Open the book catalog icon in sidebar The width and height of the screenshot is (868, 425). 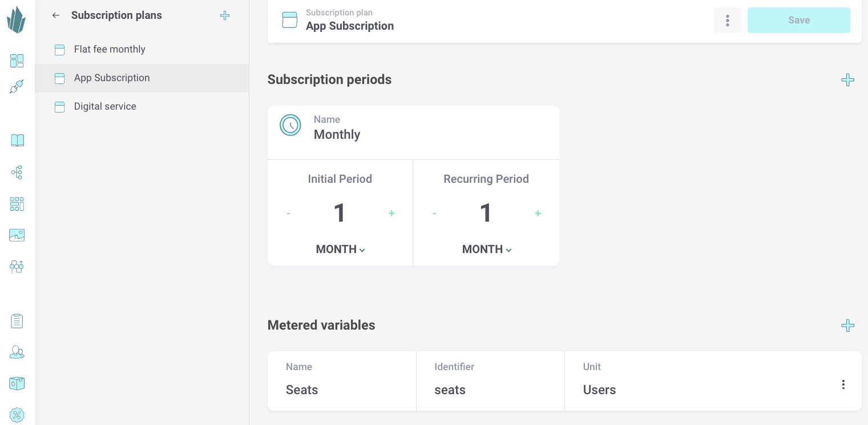pyautogui.click(x=17, y=141)
